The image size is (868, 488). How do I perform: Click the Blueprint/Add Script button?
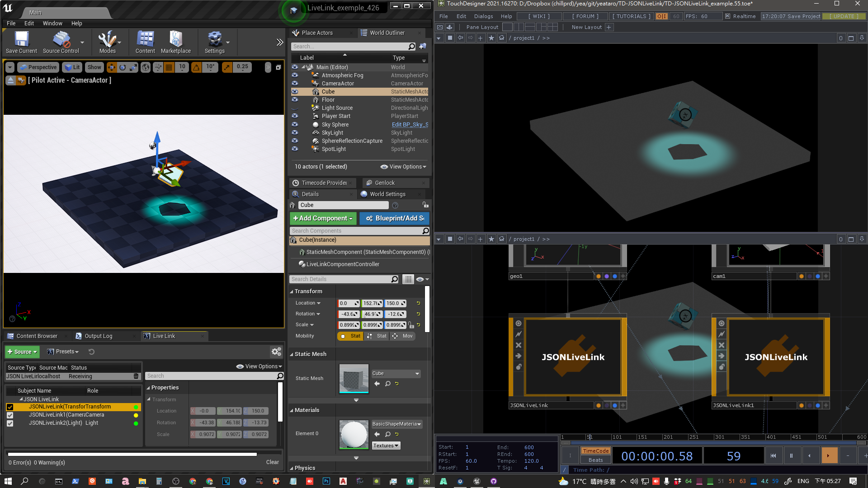coord(395,219)
